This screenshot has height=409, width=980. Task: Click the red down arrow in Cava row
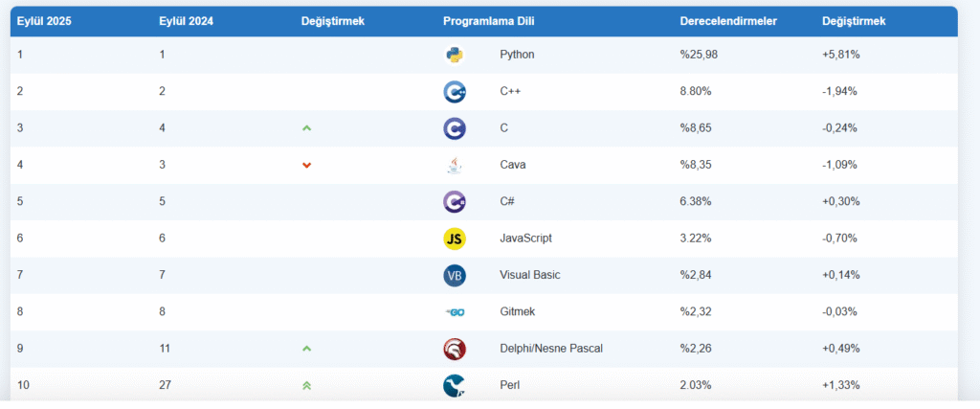[x=306, y=165]
